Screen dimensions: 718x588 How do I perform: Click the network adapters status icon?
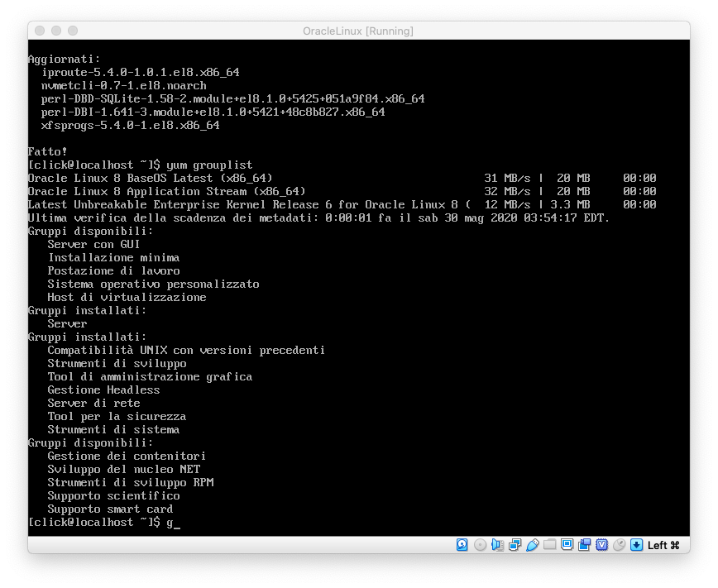click(515, 544)
